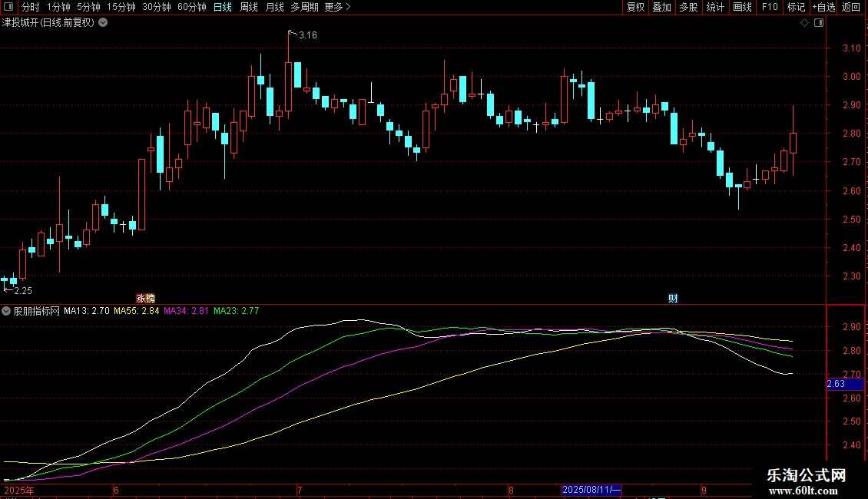Click the 标记 mark button
The image size is (868, 499).
(x=796, y=7)
